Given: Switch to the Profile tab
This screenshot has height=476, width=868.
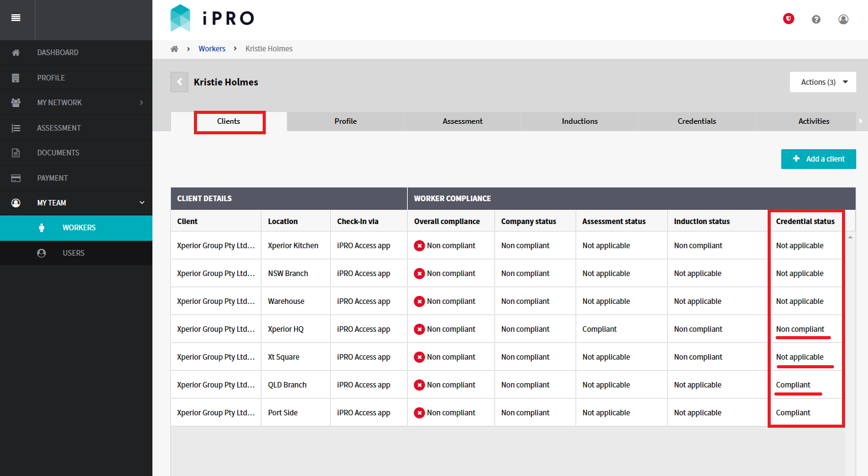Looking at the screenshot, I should click(346, 121).
